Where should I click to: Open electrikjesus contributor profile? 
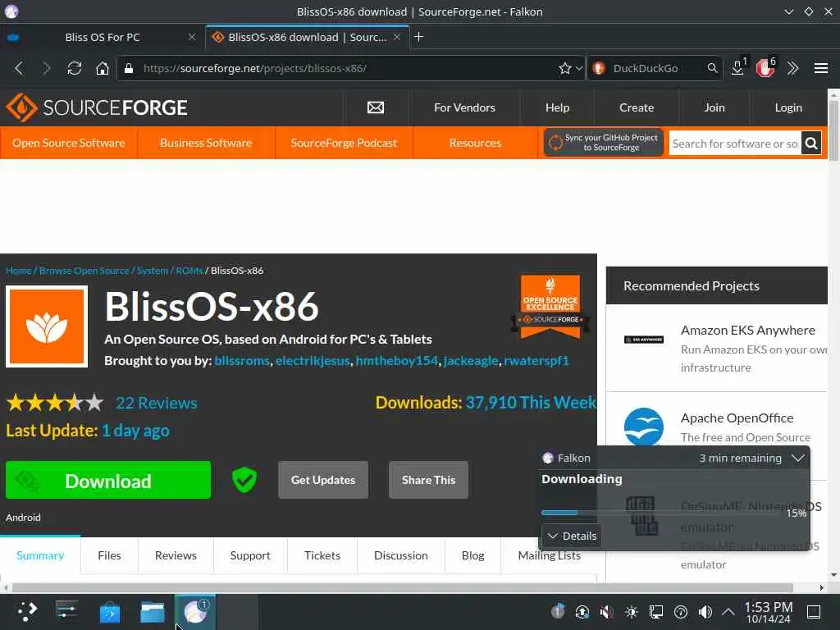[313, 361]
